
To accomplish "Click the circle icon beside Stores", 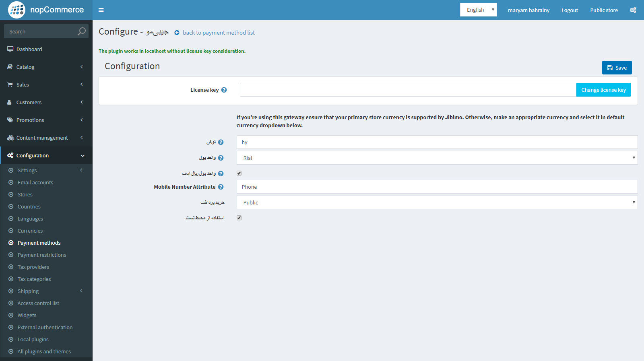I will click(11, 194).
